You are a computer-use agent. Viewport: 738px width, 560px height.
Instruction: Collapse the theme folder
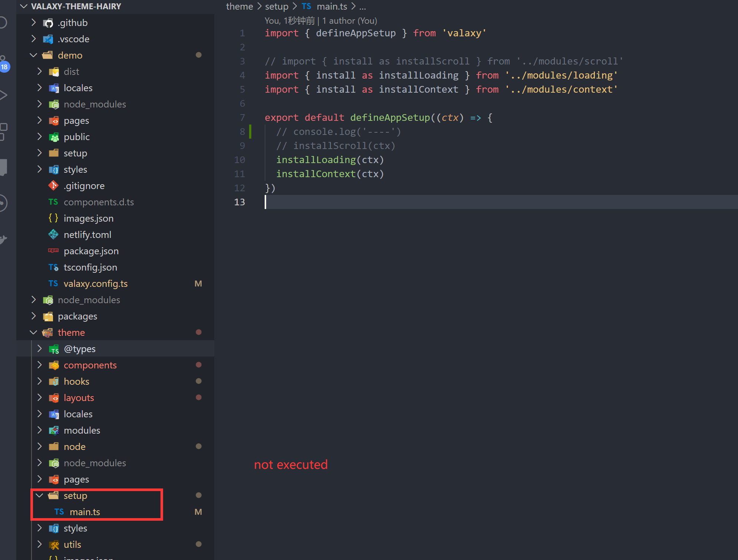(x=33, y=332)
